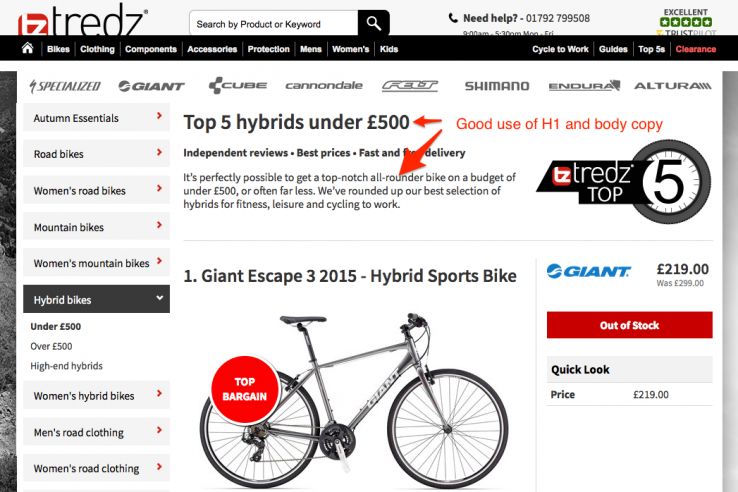Expand the Mountain bikes sidebar category
Viewport: 738px width, 492px height.
(x=96, y=227)
